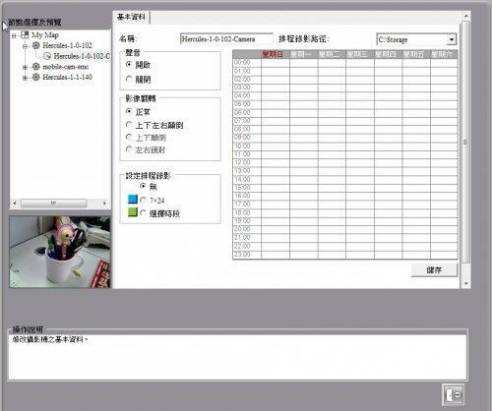Click the Hercules-1-1-140 device icon

tap(36, 77)
